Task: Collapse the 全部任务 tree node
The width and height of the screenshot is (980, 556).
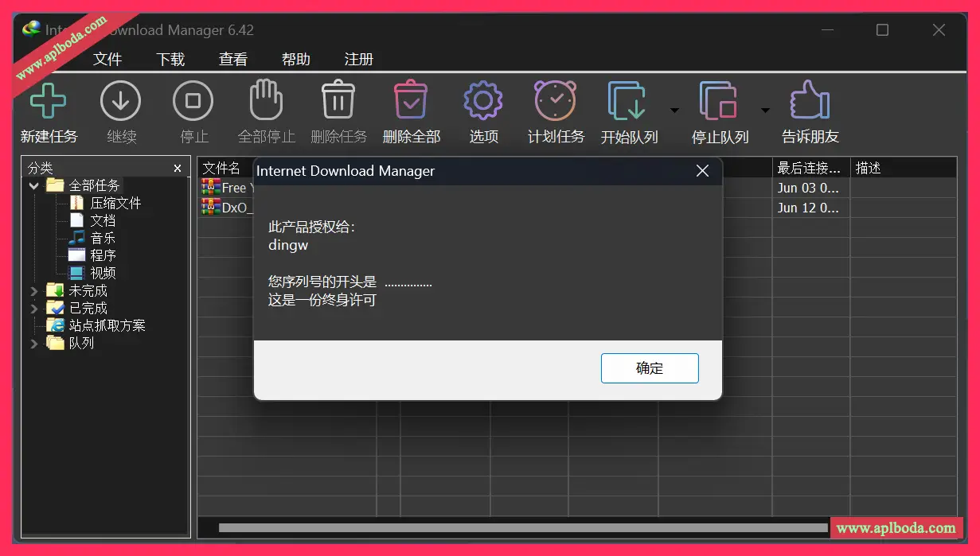Action: 34,186
